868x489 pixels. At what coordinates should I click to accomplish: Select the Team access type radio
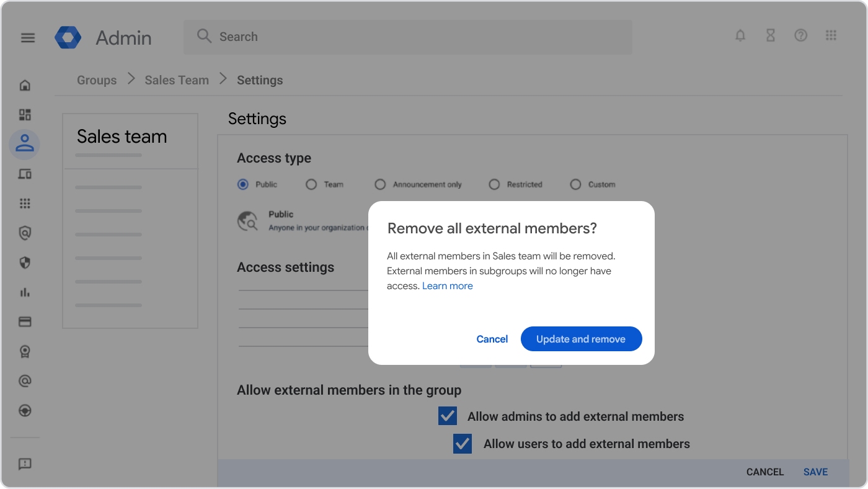pos(311,184)
